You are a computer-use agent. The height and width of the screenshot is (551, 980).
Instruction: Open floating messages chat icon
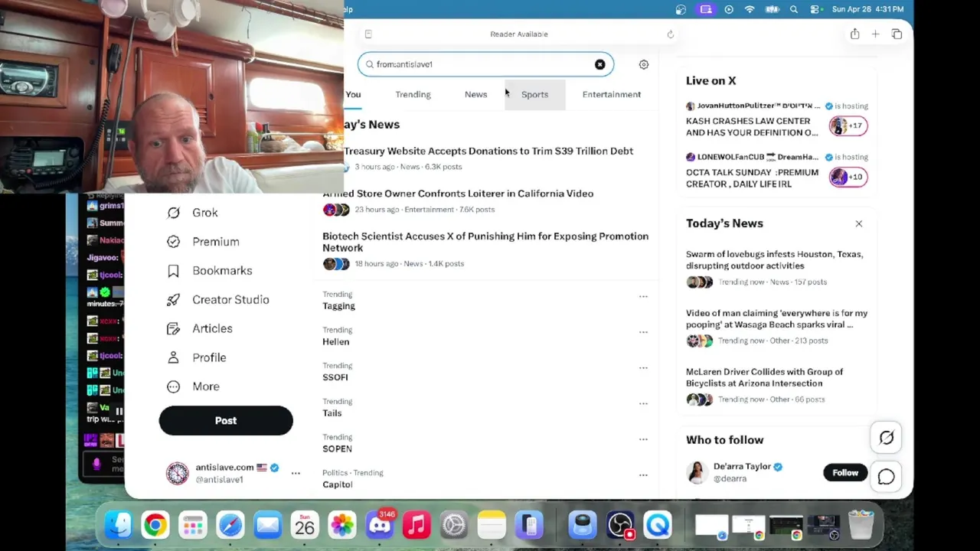pyautogui.click(x=886, y=477)
